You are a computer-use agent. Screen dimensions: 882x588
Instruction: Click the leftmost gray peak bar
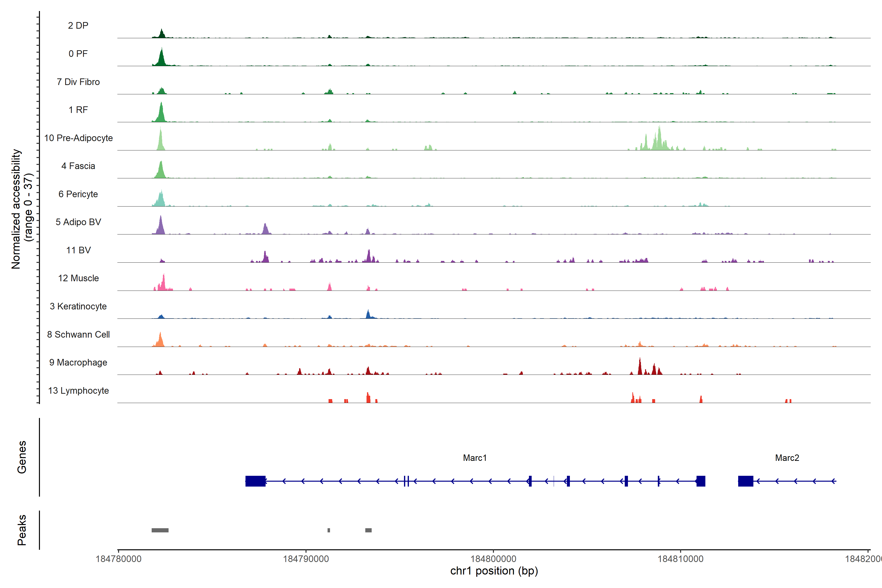click(160, 530)
